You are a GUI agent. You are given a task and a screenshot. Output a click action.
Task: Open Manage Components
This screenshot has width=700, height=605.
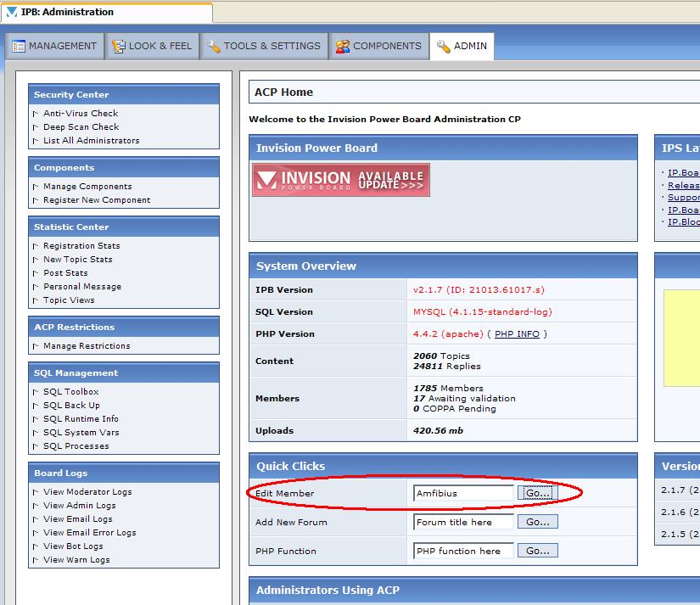pyautogui.click(x=87, y=187)
